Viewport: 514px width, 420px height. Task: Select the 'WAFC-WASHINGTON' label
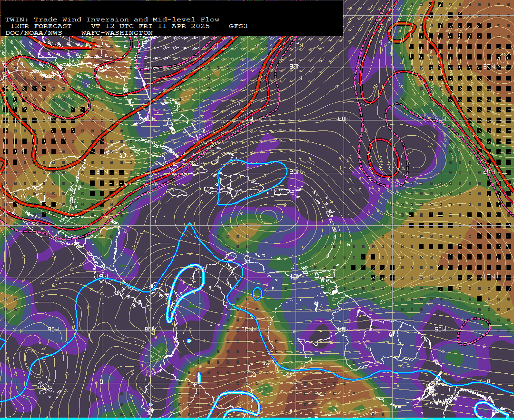(117, 33)
